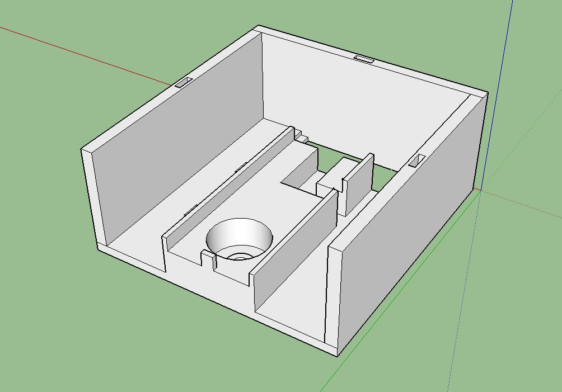Click the small circle at the hole's bottom
Image resolution: width=562 pixels, height=392 pixels.
241,256
